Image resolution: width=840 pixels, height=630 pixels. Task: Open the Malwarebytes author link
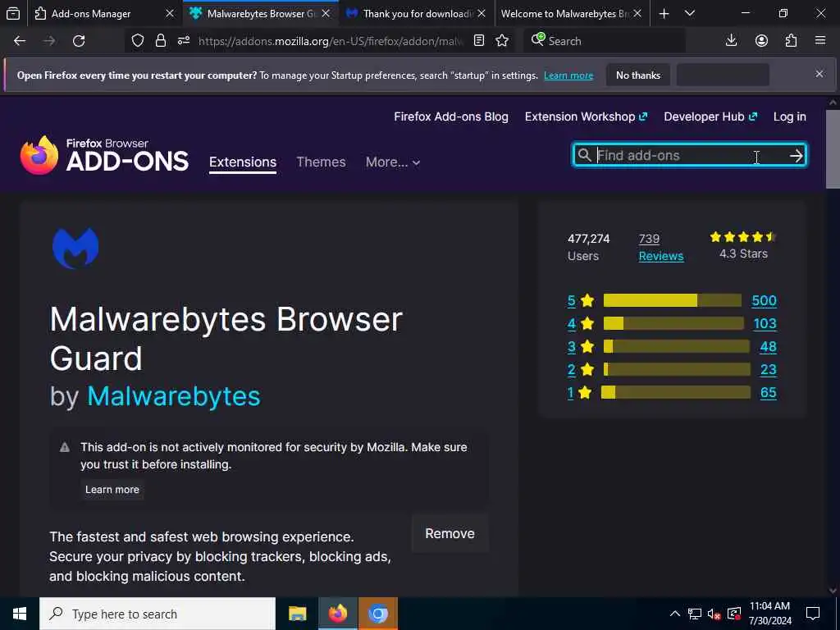[x=174, y=396]
